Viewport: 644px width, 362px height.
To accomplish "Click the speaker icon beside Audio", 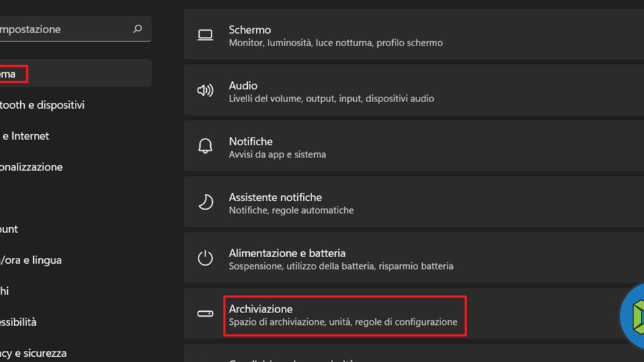I will 205,91.
